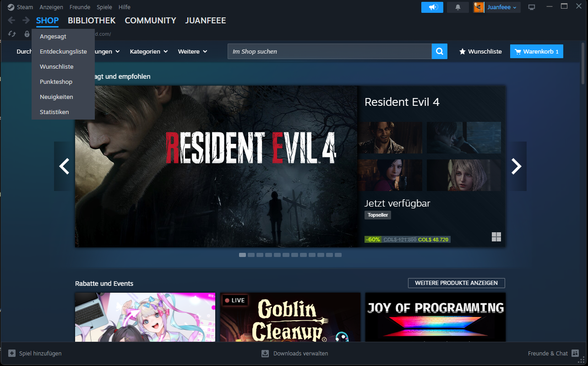The height and width of the screenshot is (366, 588).
Task: Go back with the left arrow icon
Action: 12,21
